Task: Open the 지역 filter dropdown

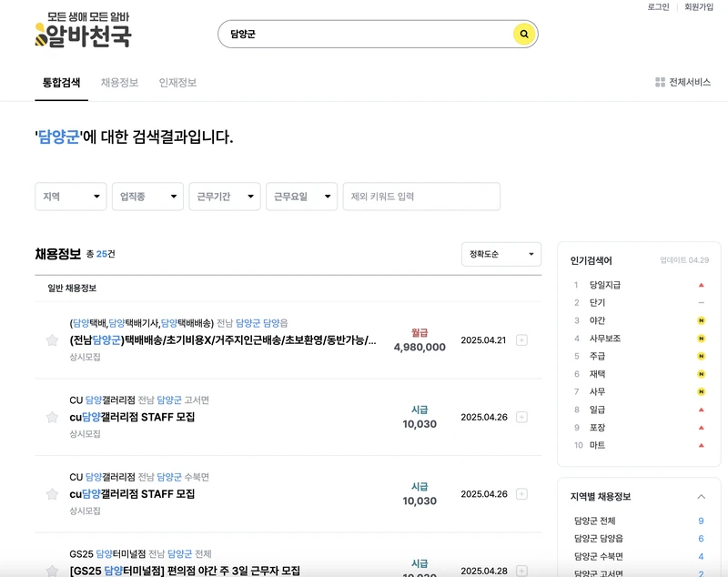Action: (70, 196)
